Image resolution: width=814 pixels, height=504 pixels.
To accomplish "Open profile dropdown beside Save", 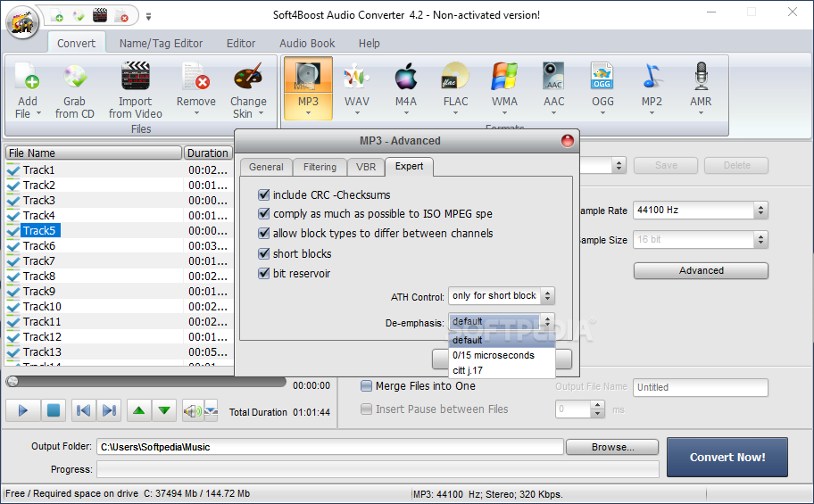I will 619,166.
